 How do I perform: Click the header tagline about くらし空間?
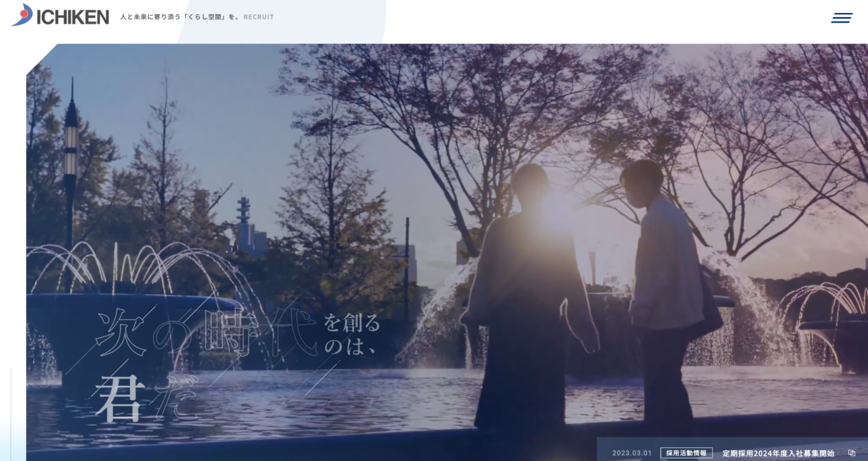click(x=179, y=17)
